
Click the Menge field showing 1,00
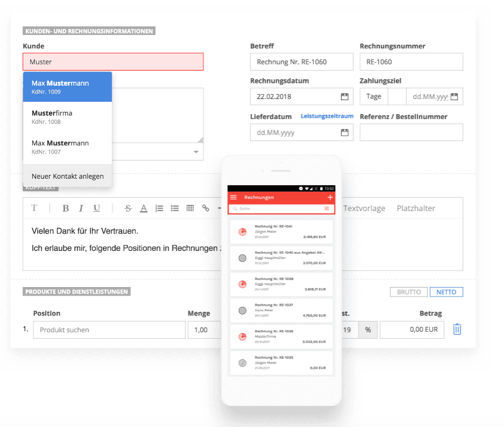pos(205,330)
